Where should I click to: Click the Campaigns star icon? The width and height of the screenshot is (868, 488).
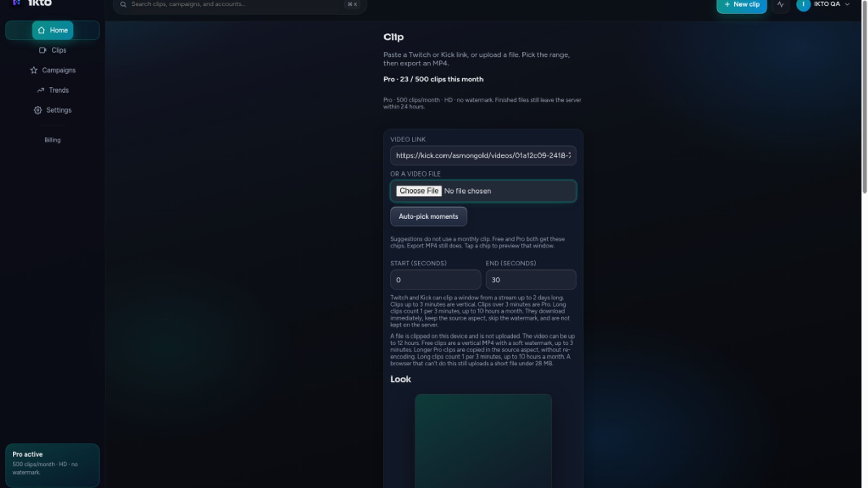(34, 70)
